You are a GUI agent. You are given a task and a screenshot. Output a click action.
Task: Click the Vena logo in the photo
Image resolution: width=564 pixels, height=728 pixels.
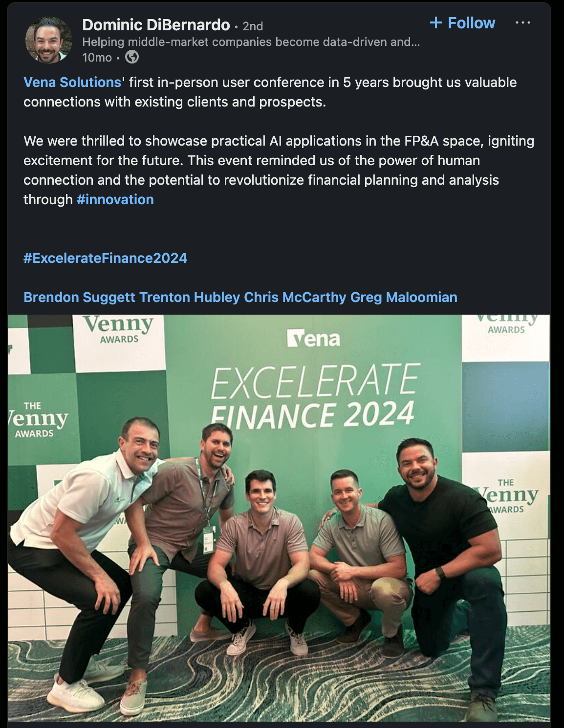pos(314,339)
